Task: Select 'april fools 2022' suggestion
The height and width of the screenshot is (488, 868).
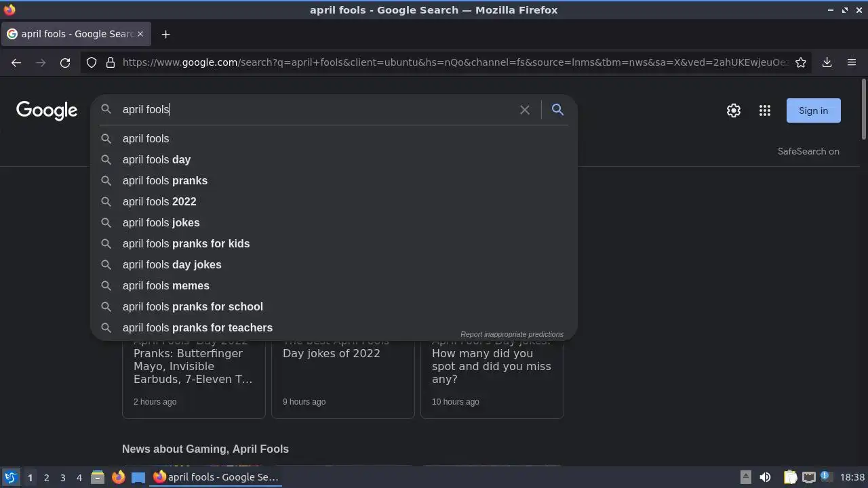Action: (x=334, y=201)
